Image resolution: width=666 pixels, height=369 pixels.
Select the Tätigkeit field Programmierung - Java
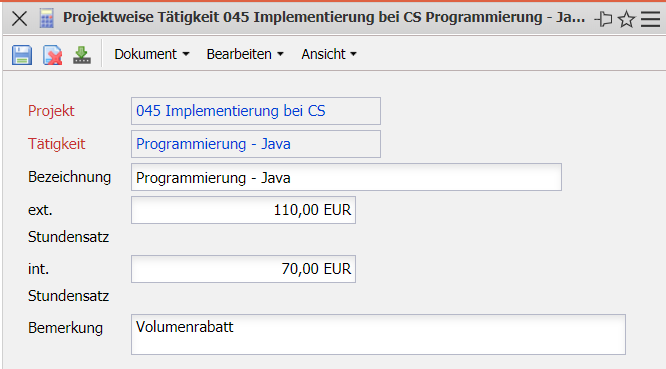click(256, 144)
